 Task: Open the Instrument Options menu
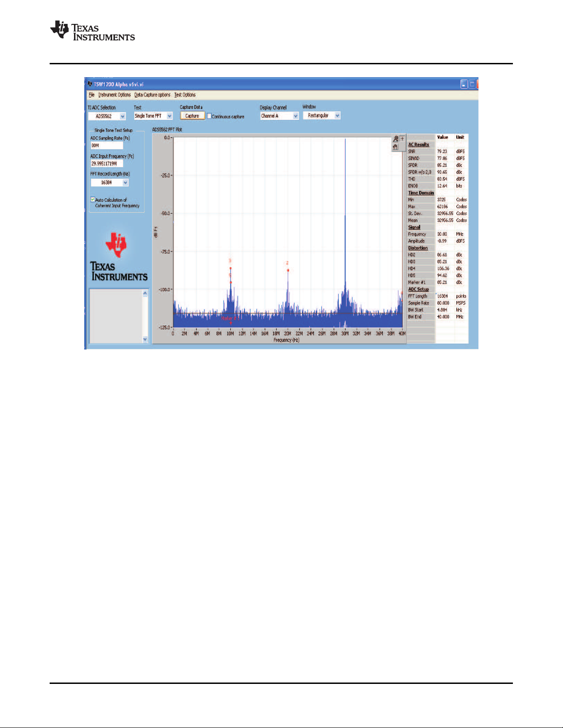[x=114, y=95]
